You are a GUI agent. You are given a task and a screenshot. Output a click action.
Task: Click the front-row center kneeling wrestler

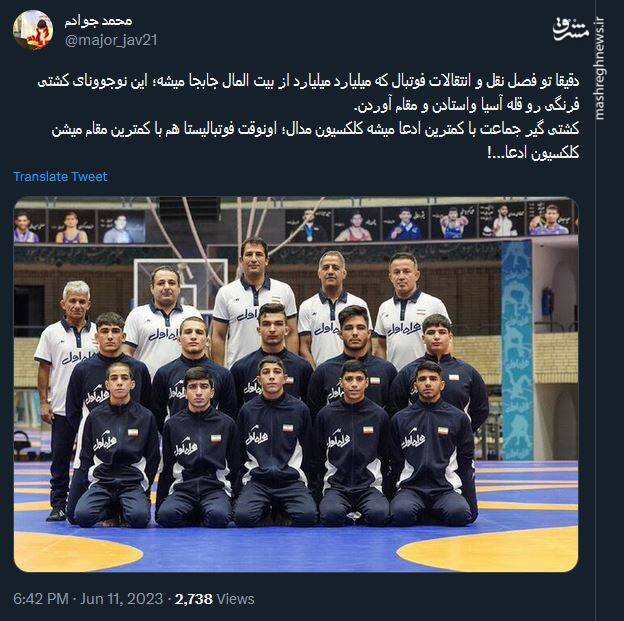coord(275,442)
